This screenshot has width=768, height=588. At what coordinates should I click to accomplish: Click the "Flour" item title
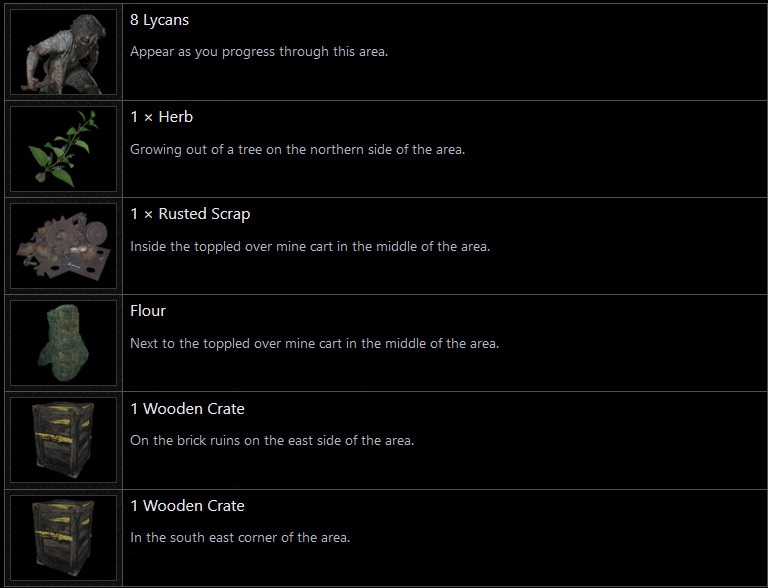tap(148, 311)
